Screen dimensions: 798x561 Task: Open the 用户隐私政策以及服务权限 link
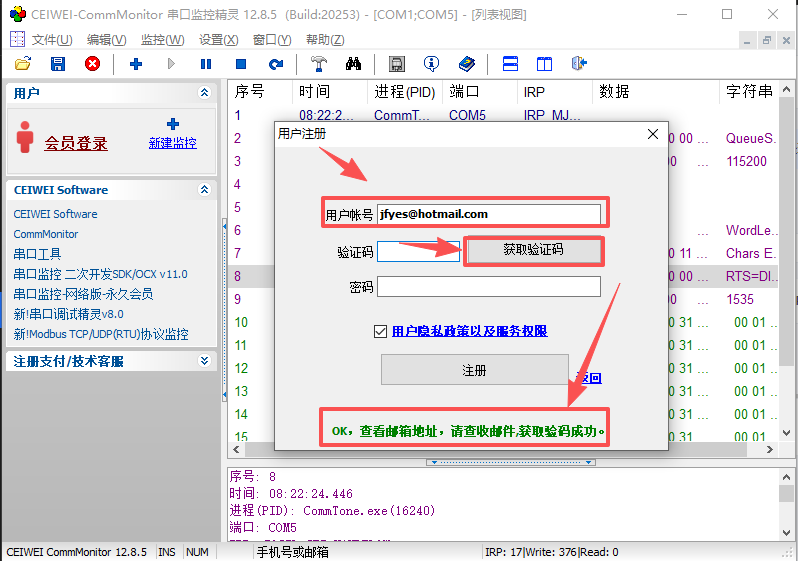click(469, 331)
